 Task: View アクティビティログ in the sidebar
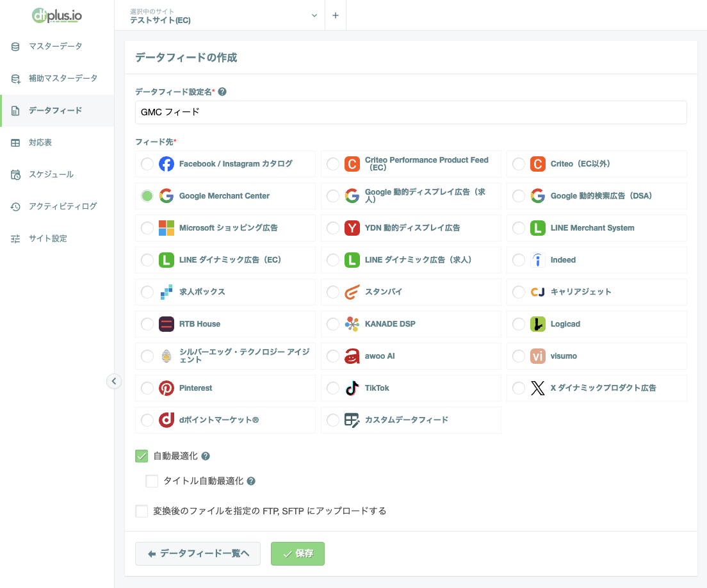[57, 206]
